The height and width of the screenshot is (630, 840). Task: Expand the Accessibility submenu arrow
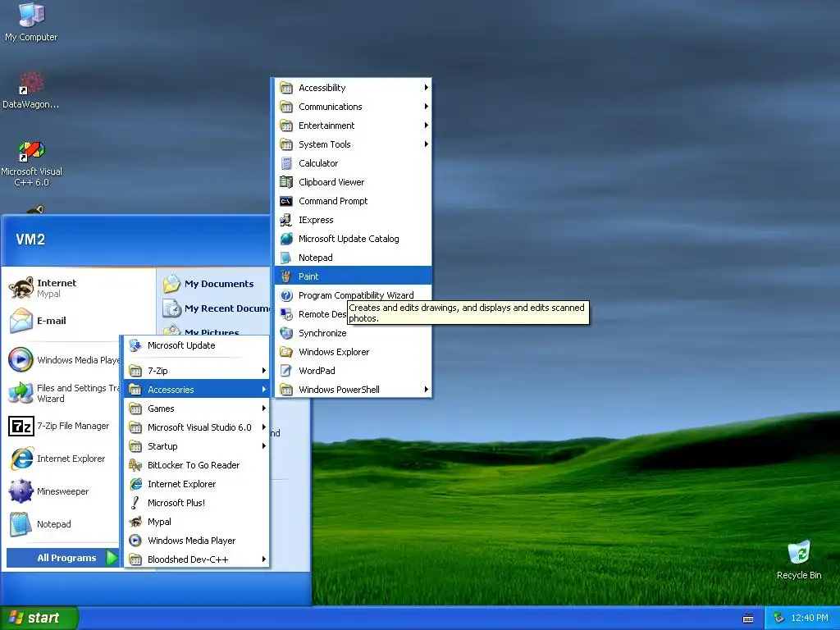pyautogui.click(x=426, y=87)
